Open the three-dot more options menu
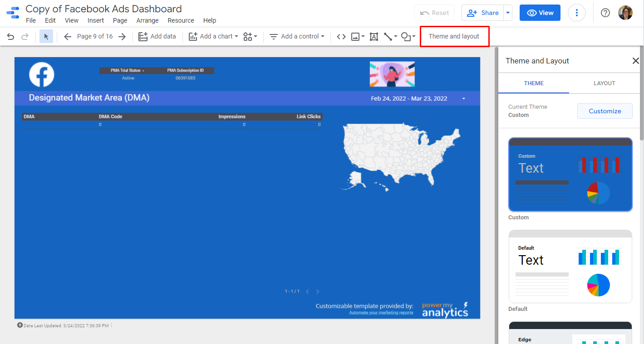Screen dimensions: 644x344 pos(576,13)
